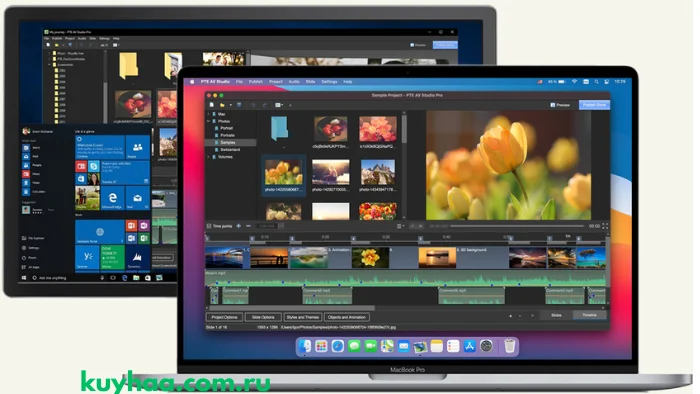Open Messages from macOS dock
The height and width of the screenshot is (394, 700).
354,346
